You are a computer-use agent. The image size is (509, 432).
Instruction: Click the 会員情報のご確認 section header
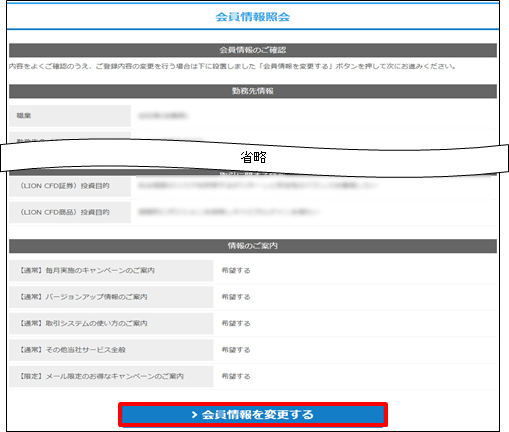253,50
